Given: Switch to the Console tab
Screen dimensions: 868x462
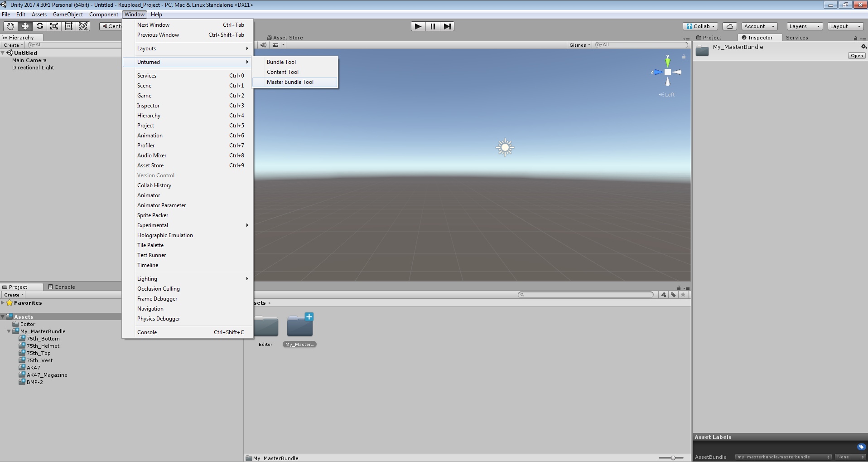Looking at the screenshot, I should [62, 287].
